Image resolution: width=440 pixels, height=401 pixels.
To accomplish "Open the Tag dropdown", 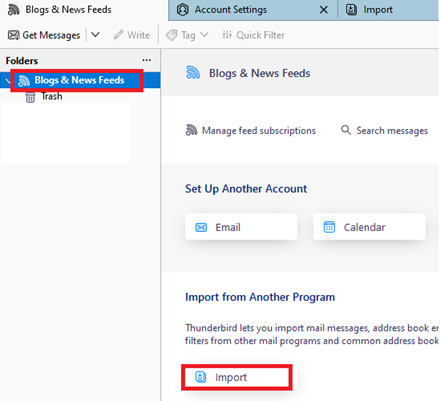I will [187, 35].
